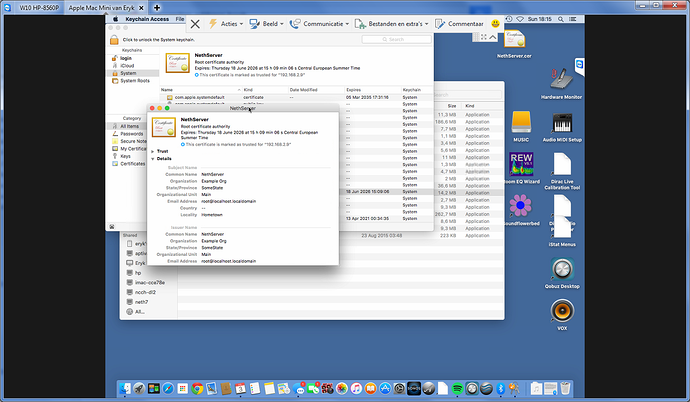This screenshot has height=402, width=690.
Task: Open the Keychain Access menu
Action: [x=147, y=19]
